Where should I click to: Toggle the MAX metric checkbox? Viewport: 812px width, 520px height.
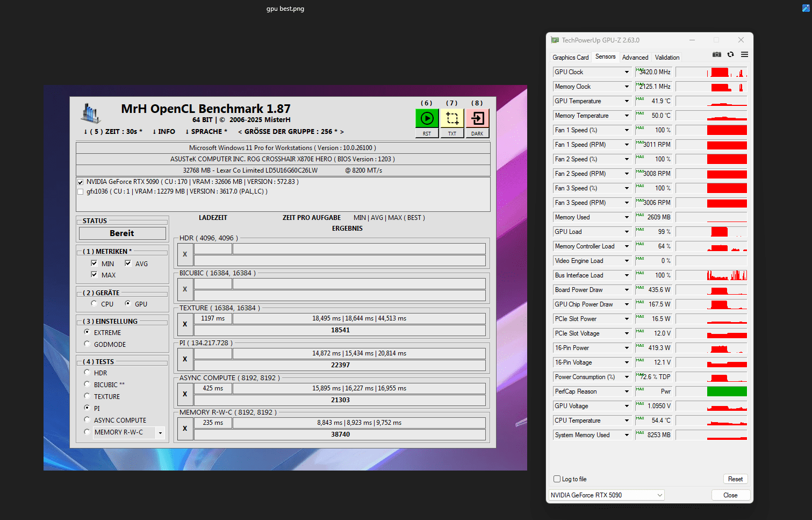coord(94,275)
